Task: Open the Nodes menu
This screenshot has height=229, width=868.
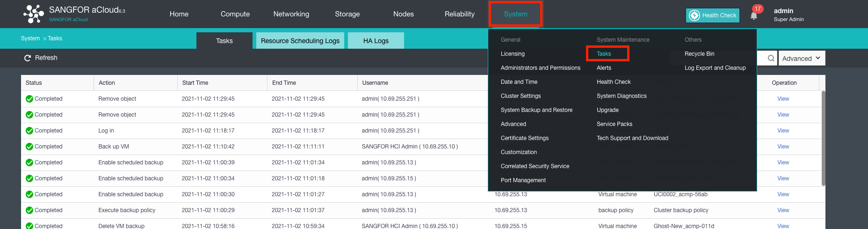Action: tap(404, 14)
